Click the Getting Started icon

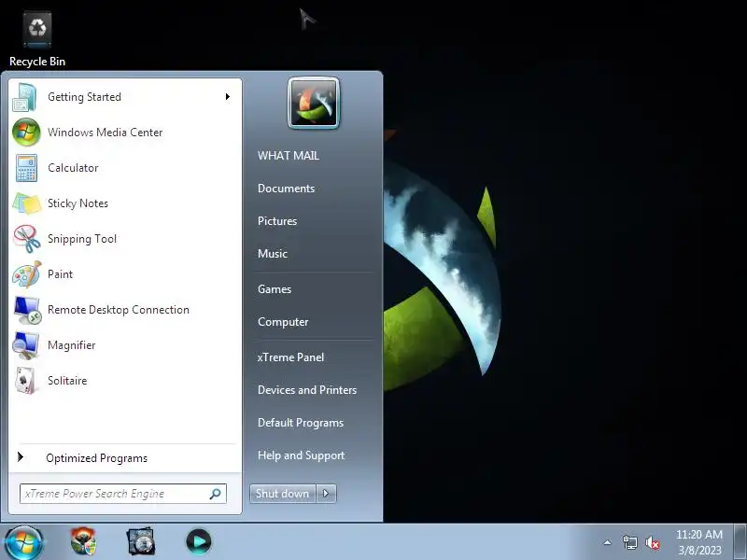click(x=25, y=97)
